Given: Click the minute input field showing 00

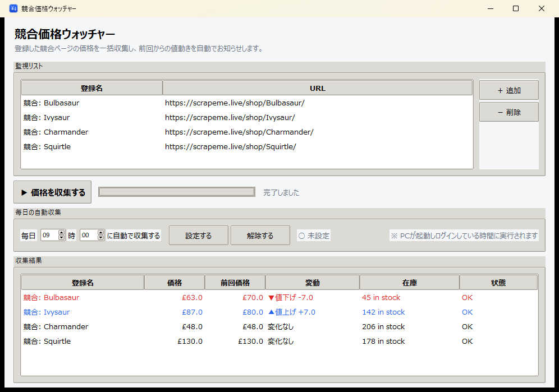Looking at the screenshot, I should point(89,235).
